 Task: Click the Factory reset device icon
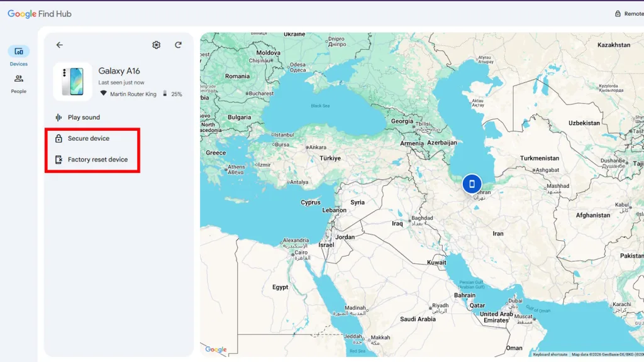(58, 159)
